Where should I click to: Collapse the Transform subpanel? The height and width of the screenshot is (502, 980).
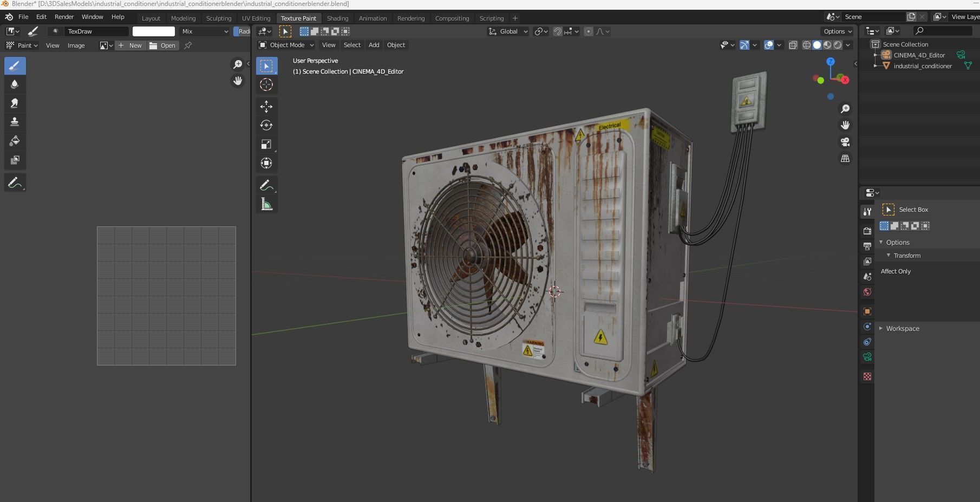(888, 255)
